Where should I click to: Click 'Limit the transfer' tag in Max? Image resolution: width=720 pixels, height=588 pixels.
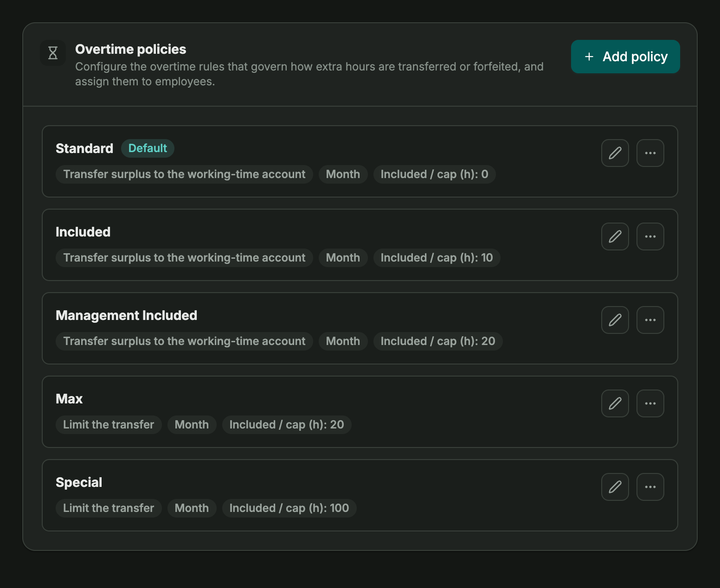click(x=109, y=425)
